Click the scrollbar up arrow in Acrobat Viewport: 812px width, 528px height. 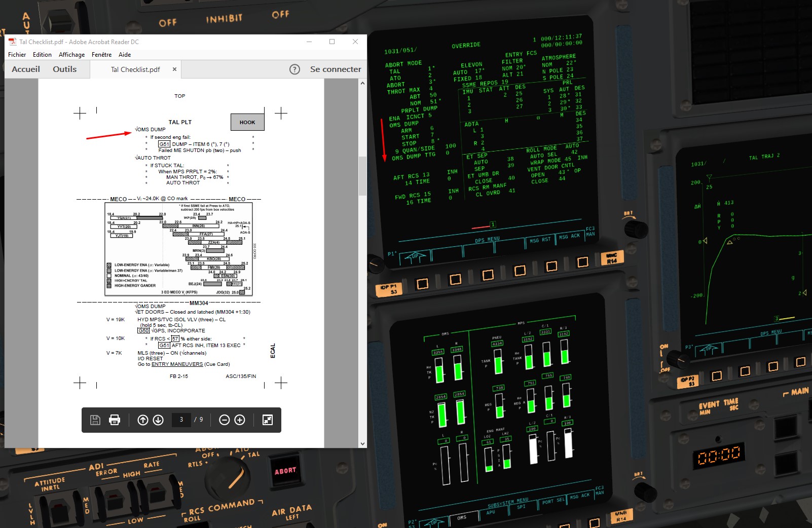click(x=362, y=83)
